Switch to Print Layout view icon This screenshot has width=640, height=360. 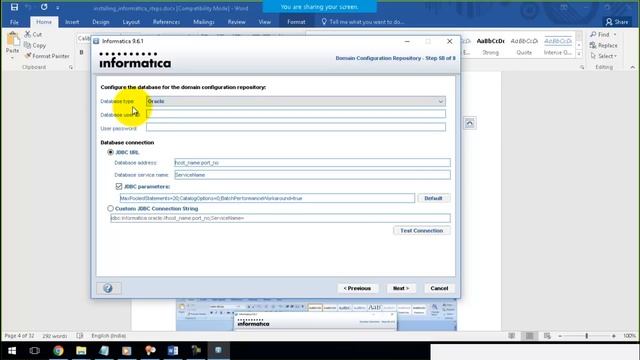coord(529,336)
